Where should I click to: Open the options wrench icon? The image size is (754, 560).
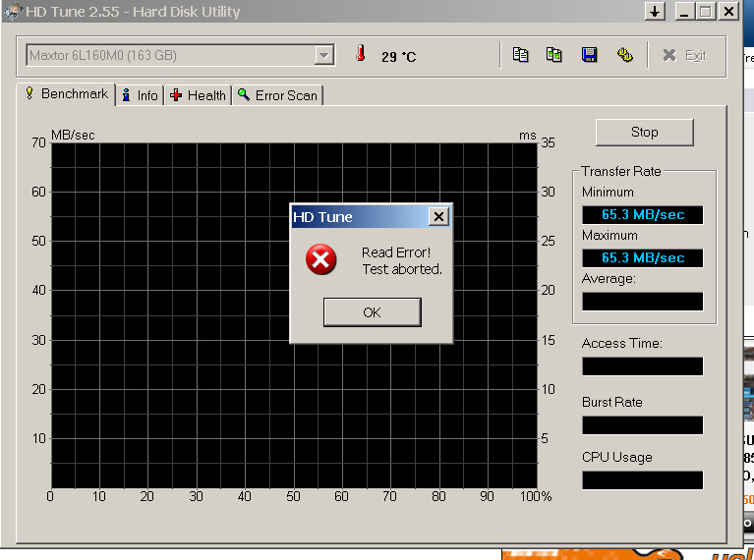[x=624, y=55]
